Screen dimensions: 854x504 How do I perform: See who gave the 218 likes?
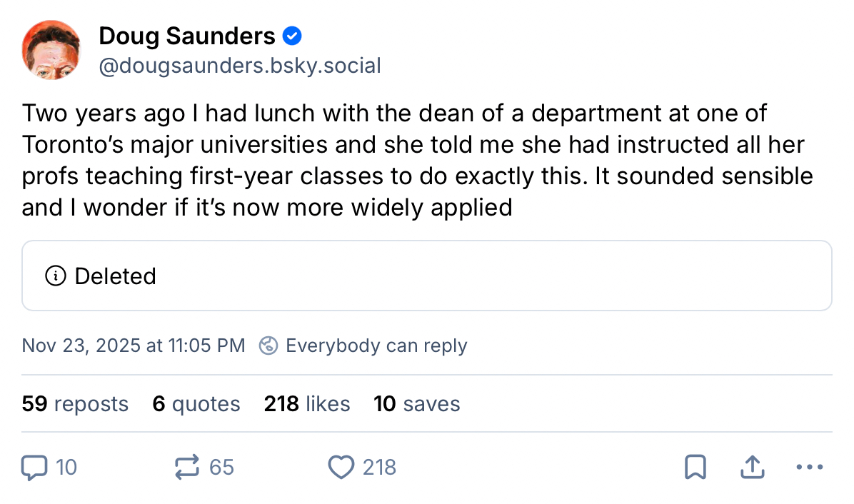(307, 404)
